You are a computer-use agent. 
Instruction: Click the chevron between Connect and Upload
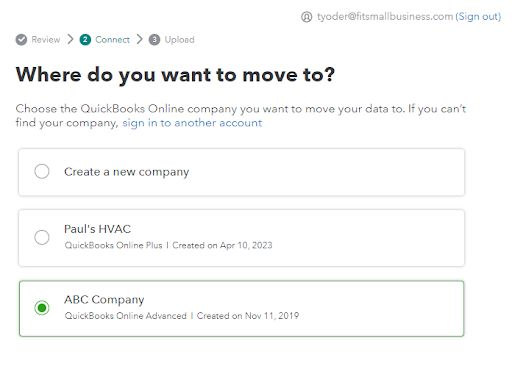coord(139,39)
